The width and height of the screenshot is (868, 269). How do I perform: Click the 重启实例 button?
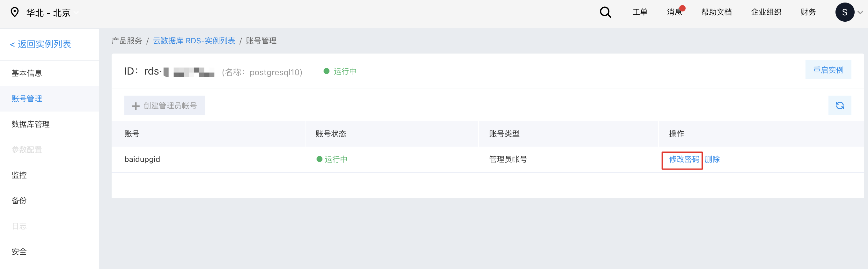click(828, 70)
